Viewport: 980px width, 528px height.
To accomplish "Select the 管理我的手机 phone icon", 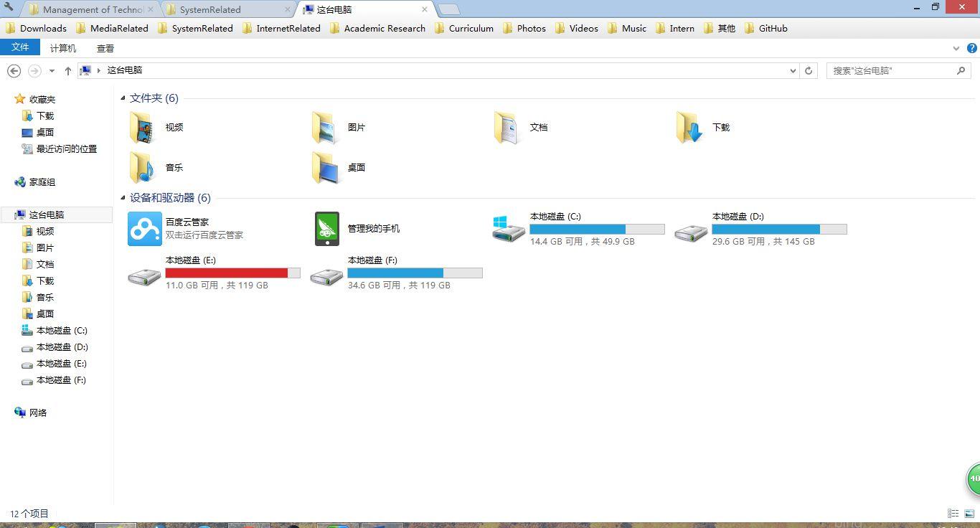I will click(327, 229).
